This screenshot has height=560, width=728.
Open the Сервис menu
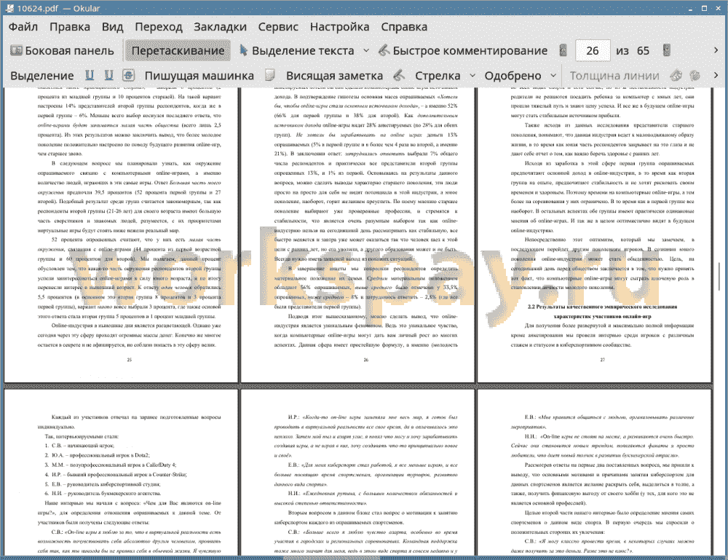pos(278,27)
